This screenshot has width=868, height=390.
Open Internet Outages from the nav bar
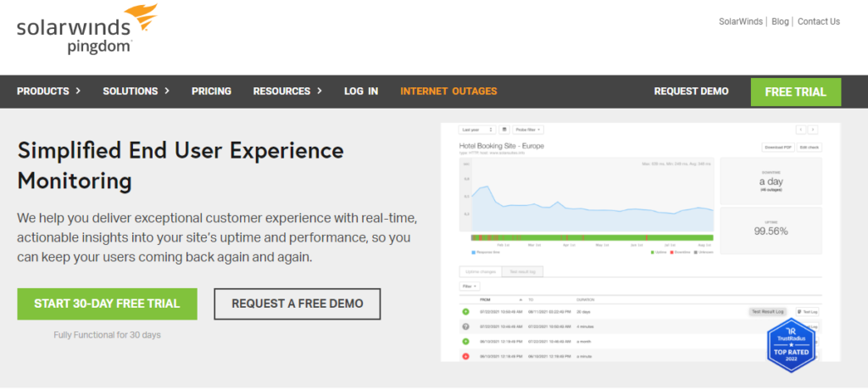pos(448,92)
